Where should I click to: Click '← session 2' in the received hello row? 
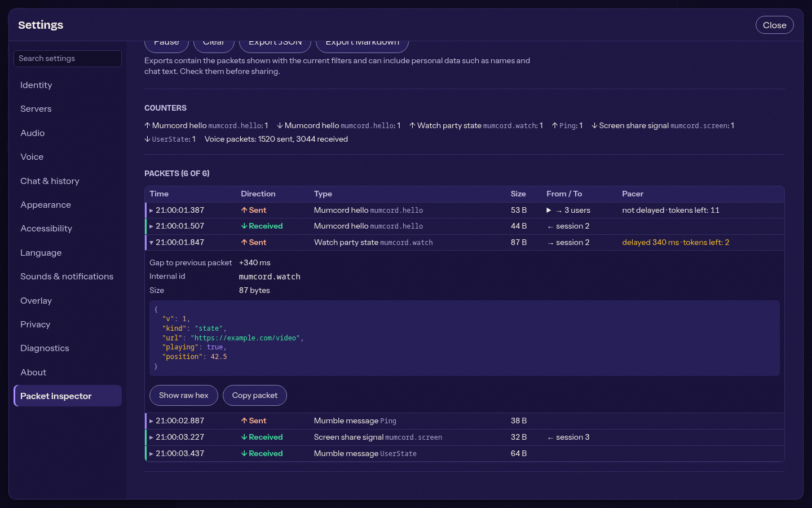click(x=568, y=226)
